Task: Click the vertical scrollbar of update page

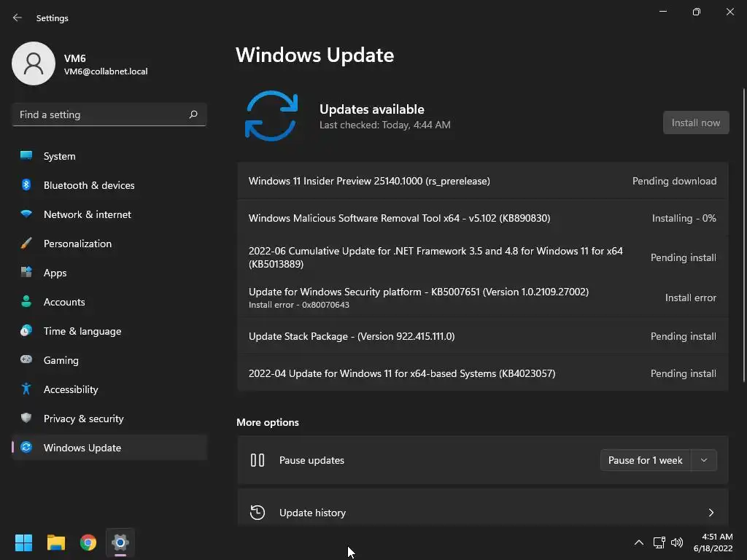Action: coord(743,235)
